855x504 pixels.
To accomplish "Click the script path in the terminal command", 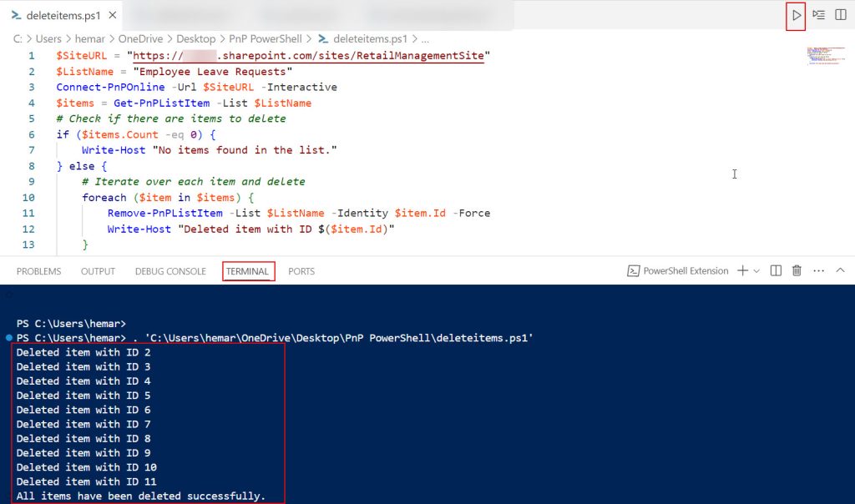I will pos(339,338).
